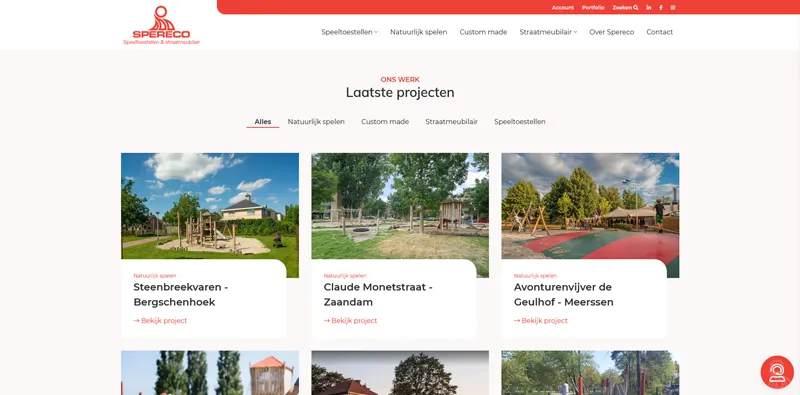Image resolution: width=800 pixels, height=395 pixels.
Task: Open the Contact page
Action: coord(659,32)
